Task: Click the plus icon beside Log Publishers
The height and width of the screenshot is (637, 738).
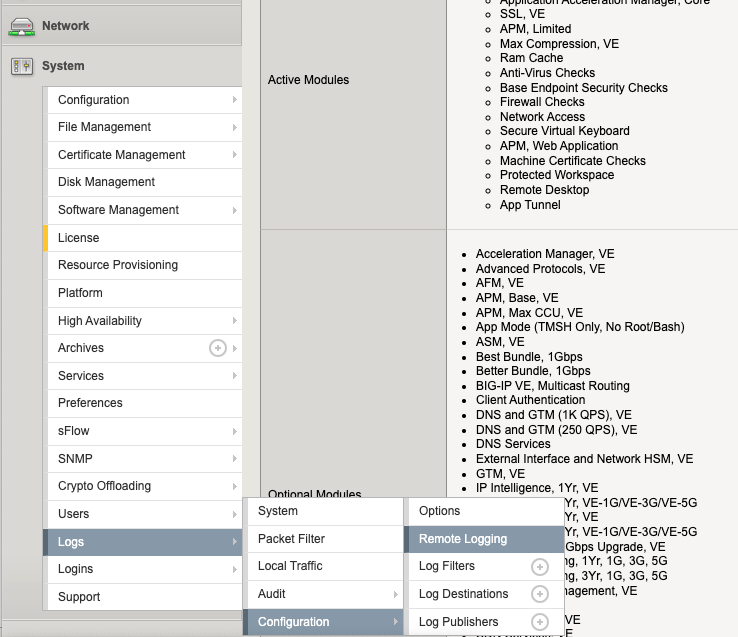Action: point(539,622)
